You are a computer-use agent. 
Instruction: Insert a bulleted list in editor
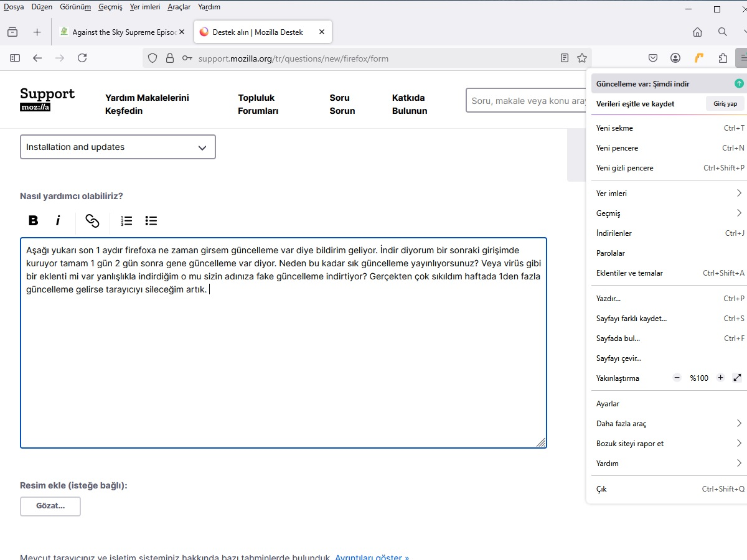[151, 220]
